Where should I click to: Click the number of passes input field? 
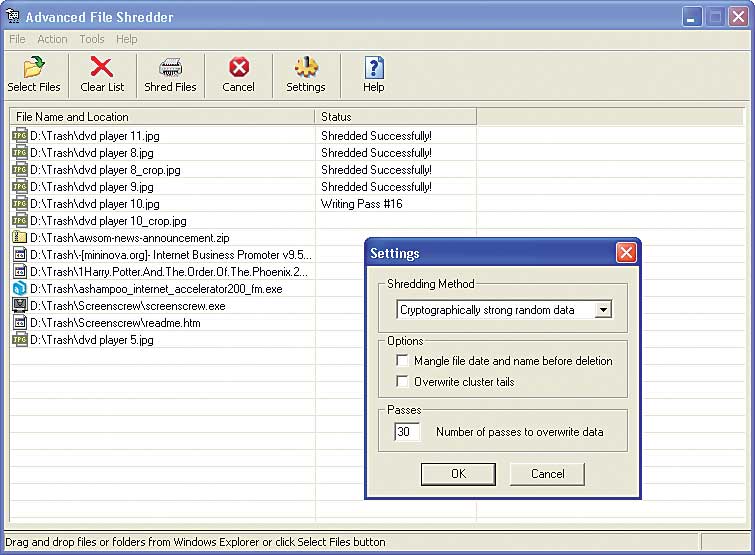coord(406,432)
